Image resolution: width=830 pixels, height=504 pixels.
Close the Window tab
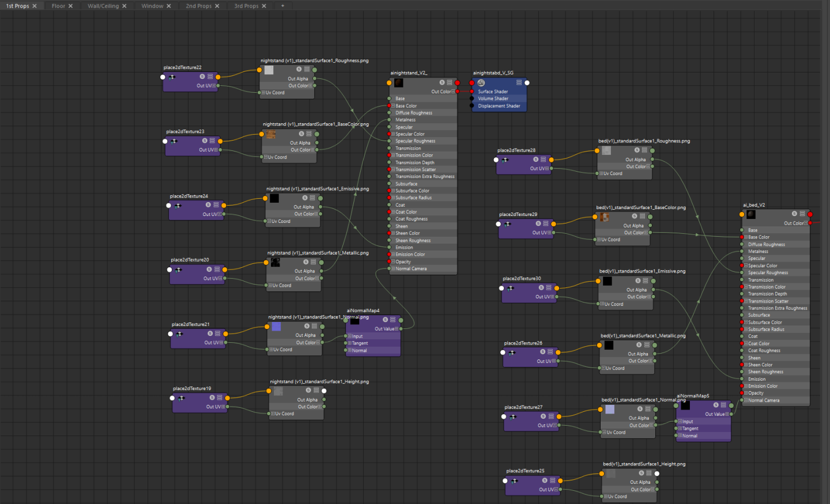tap(169, 6)
